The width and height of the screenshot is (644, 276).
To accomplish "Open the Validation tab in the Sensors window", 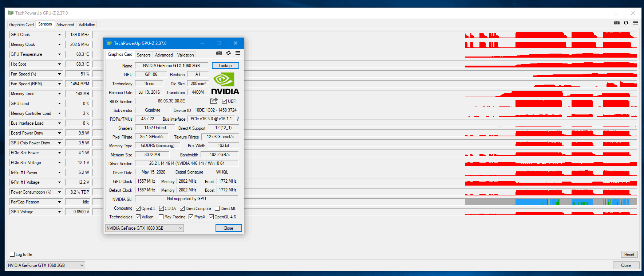I will (87, 25).
